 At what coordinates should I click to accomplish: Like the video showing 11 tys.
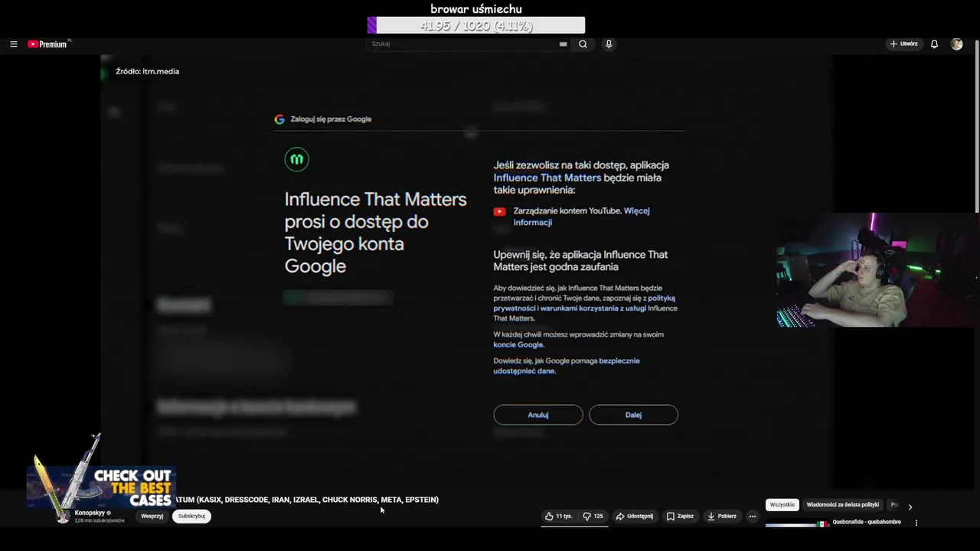(559, 517)
